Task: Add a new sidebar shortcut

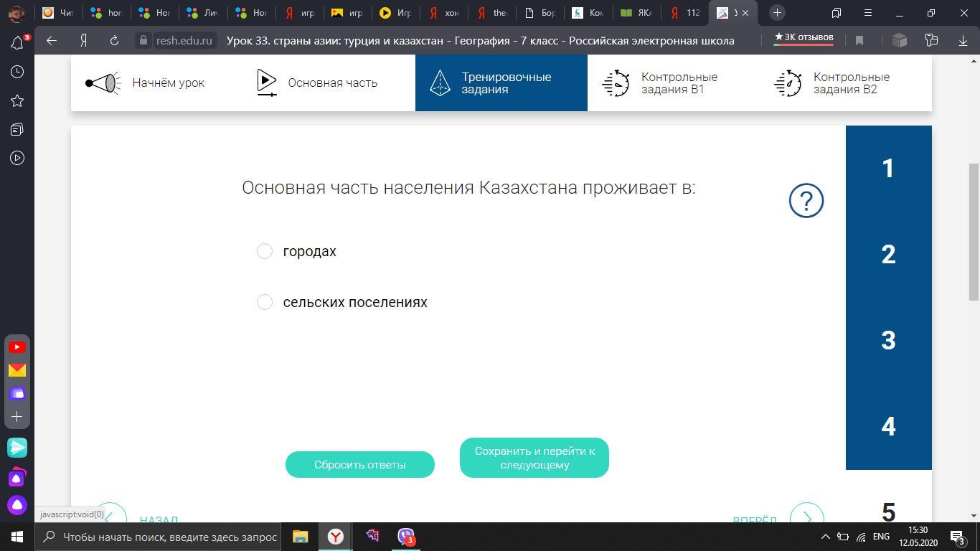Action: (x=17, y=416)
